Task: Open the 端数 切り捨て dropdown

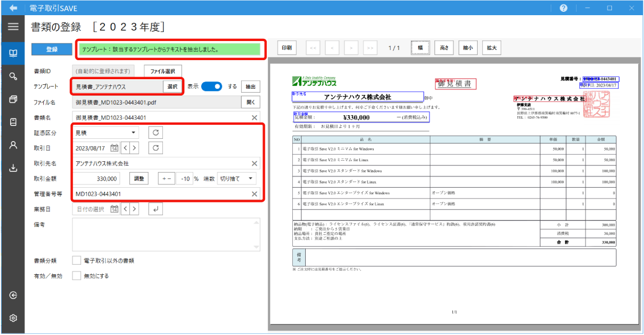Action: tap(237, 179)
